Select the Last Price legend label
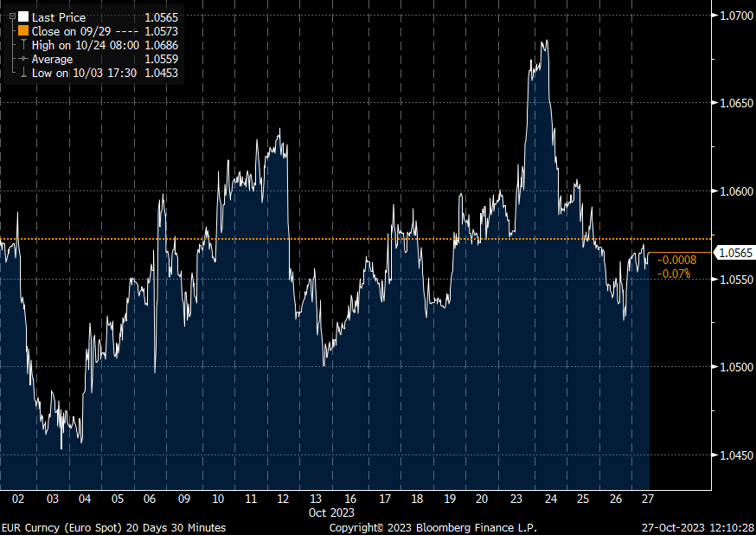Screen dimensions: 756x535 click(x=58, y=17)
